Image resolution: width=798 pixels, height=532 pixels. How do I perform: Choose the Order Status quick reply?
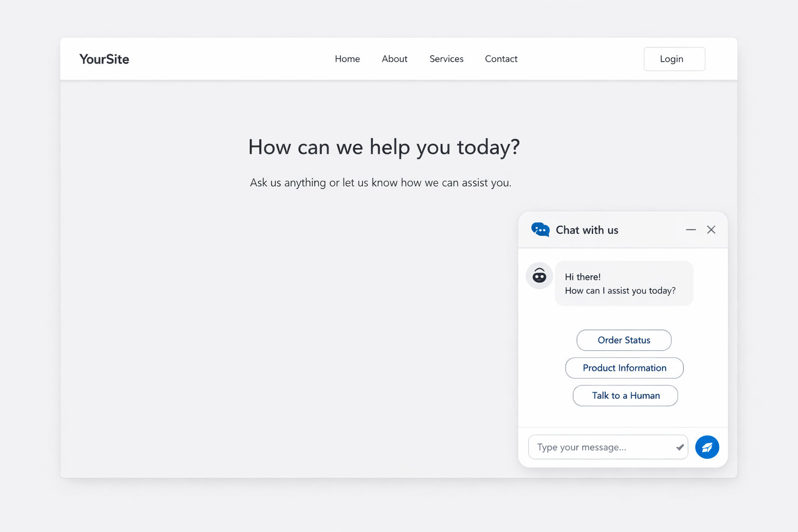[623, 340]
